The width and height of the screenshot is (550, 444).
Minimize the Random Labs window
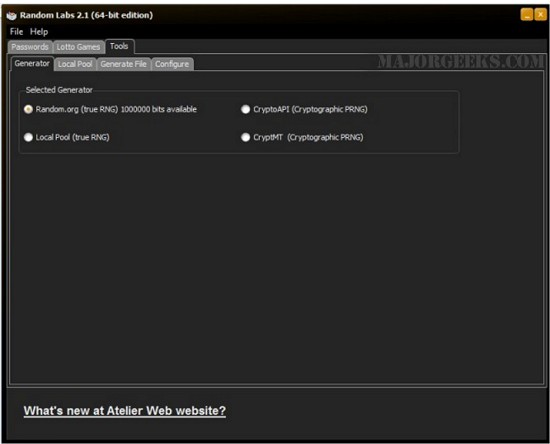(x=527, y=15)
